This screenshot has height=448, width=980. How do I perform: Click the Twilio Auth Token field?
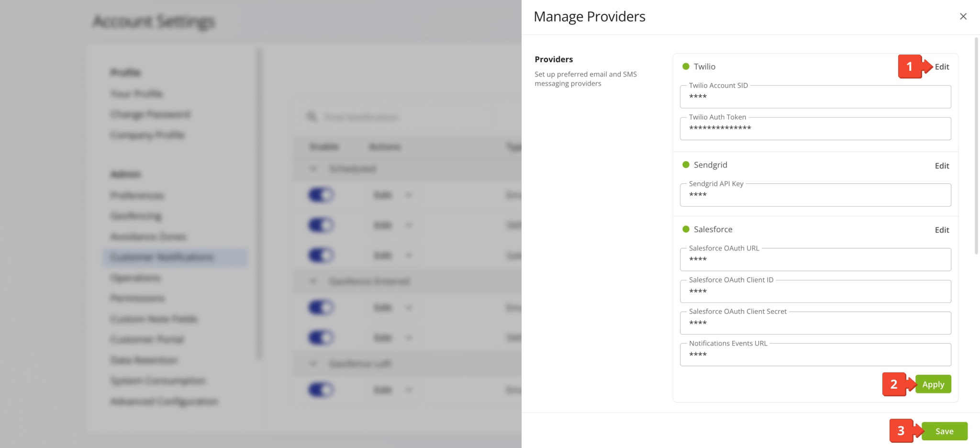coord(815,128)
